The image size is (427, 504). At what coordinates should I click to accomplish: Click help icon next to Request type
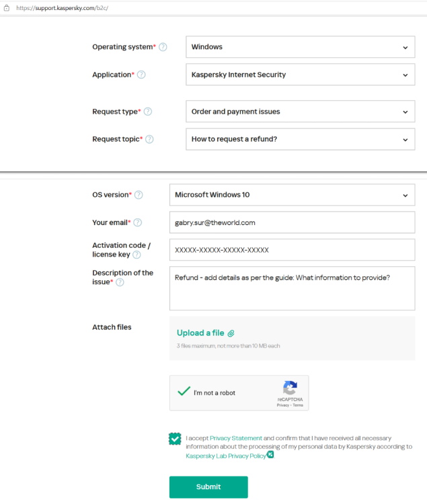tap(148, 112)
